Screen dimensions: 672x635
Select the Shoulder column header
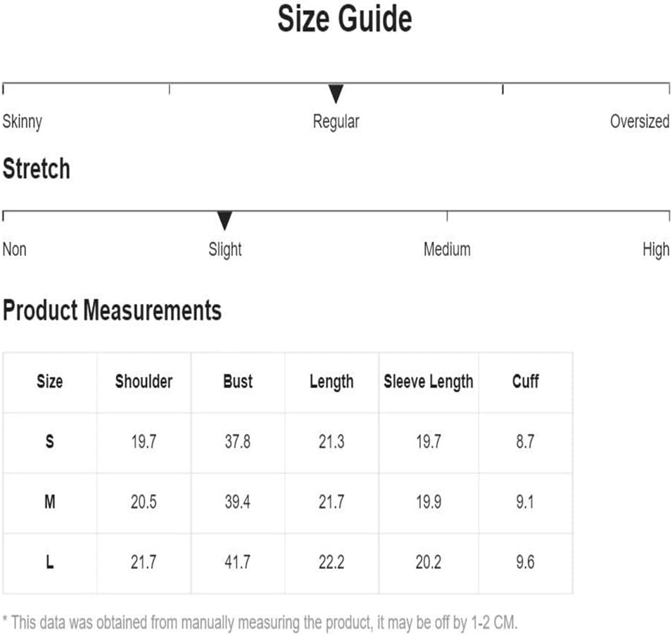(144, 382)
